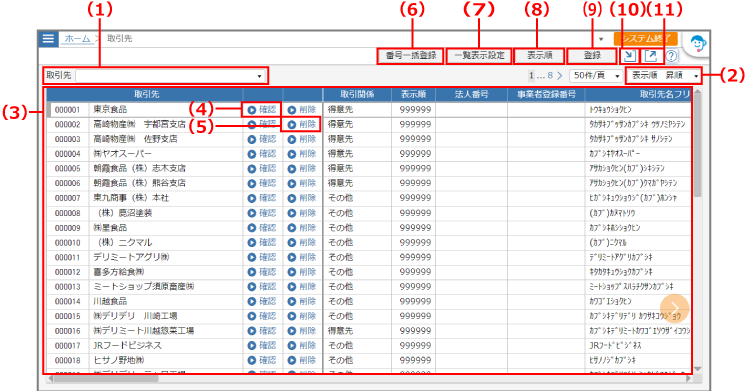Open 一覧表示設定 settings
Screen dimensions: 745x391
click(x=479, y=56)
